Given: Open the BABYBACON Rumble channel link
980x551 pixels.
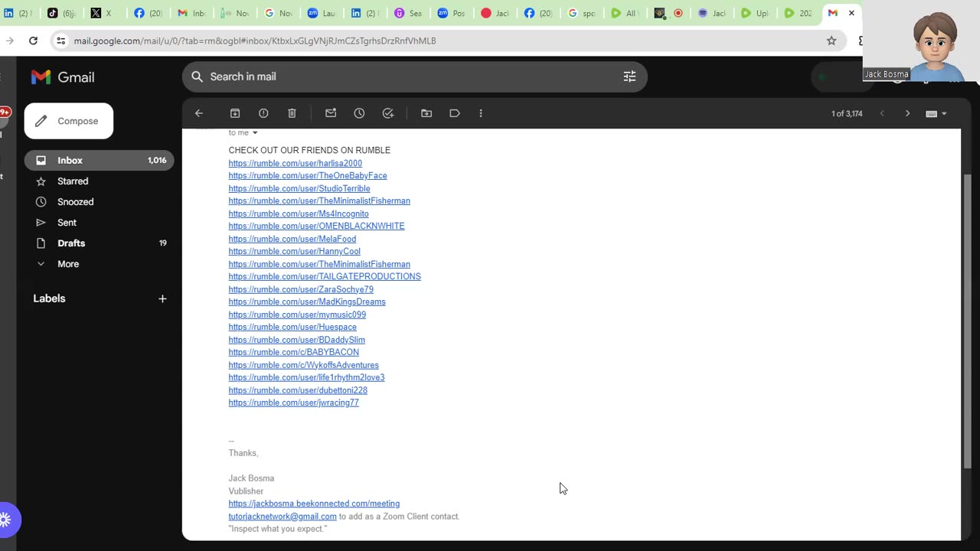Looking at the screenshot, I should (293, 353).
